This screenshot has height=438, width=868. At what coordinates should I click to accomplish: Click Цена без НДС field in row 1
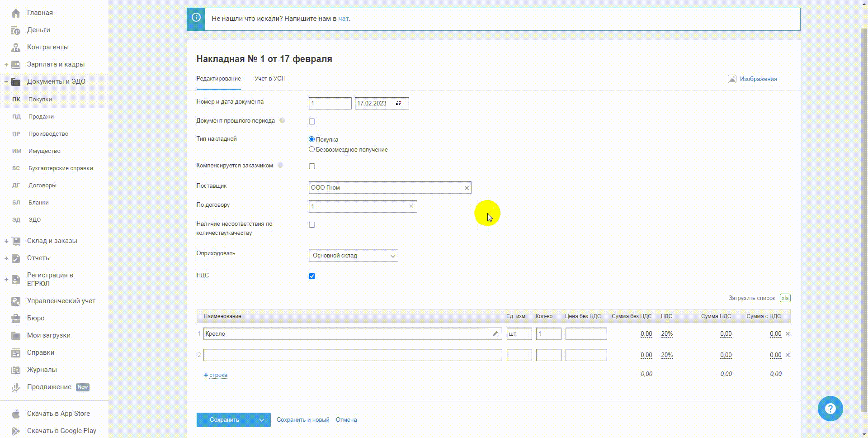[586, 334]
